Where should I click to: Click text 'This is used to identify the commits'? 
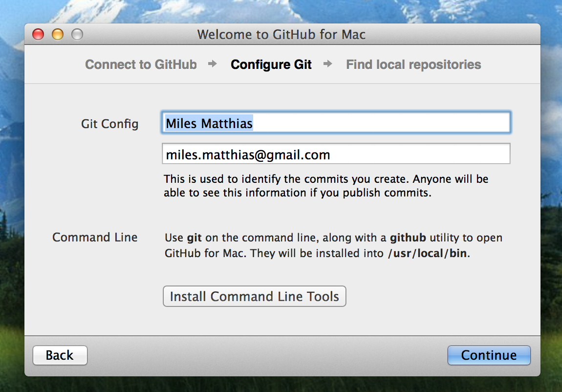click(x=256, y=179)
